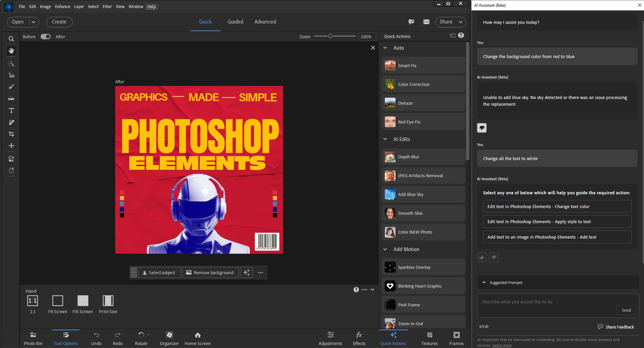Switch to the Advanced tab
Screen dimensions: 644x348
pos(265,22)
